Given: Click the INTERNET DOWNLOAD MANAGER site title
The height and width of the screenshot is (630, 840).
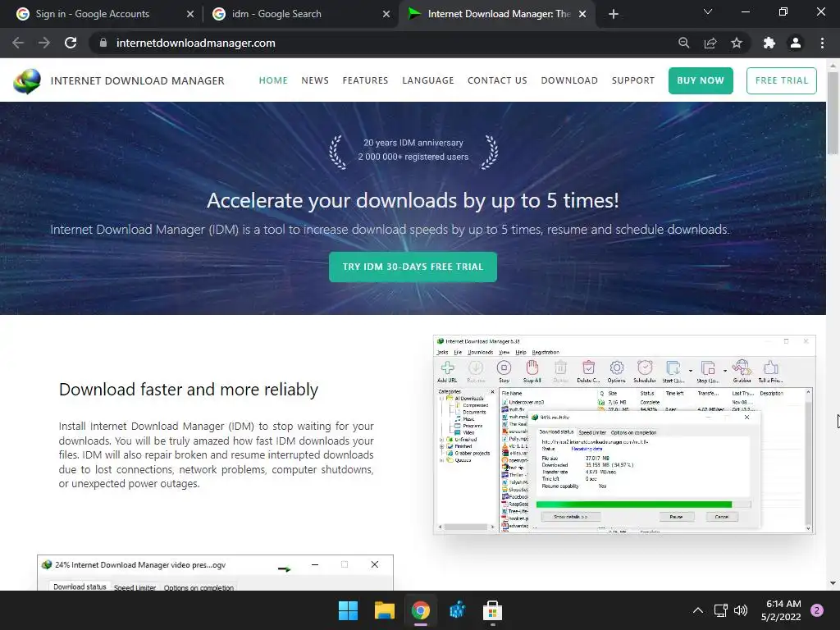Looking at the screenshot, I should [x=138, y=81].
